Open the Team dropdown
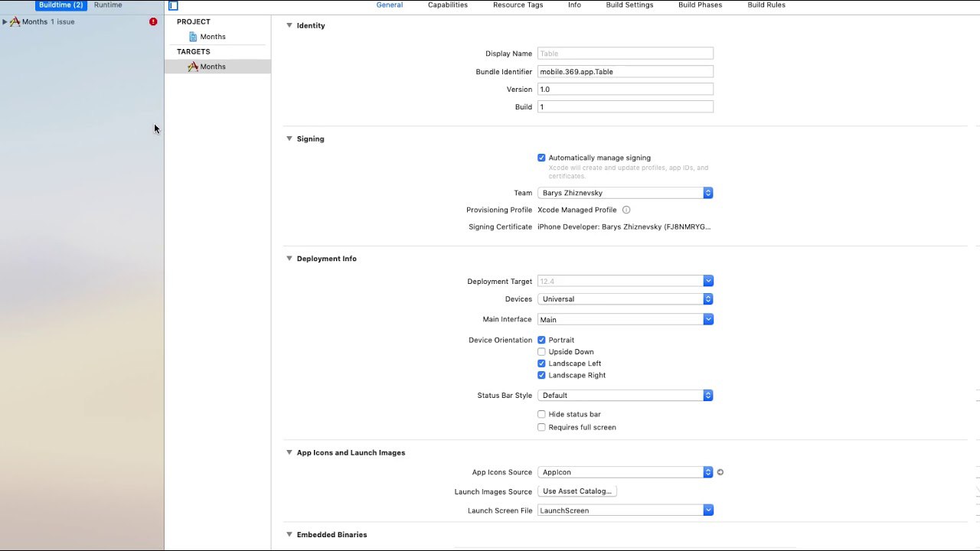This screenshot has height=551, width=980. tap(626, 193)
